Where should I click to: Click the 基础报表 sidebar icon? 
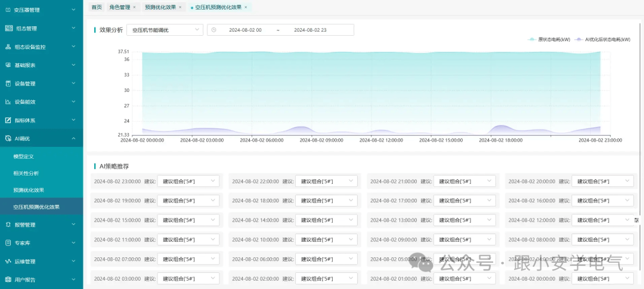click(x=8, y=65)
